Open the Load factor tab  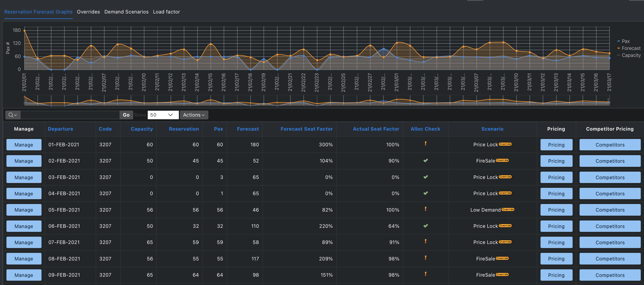point(166,12)
